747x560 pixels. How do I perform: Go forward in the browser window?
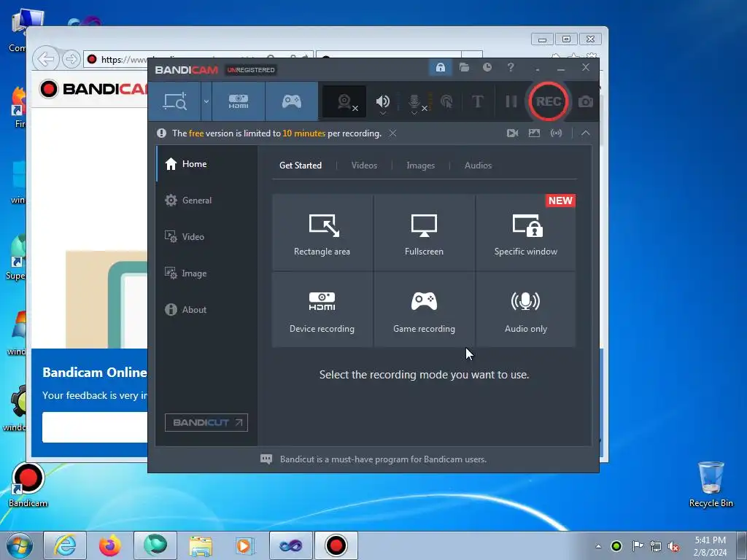71,59
